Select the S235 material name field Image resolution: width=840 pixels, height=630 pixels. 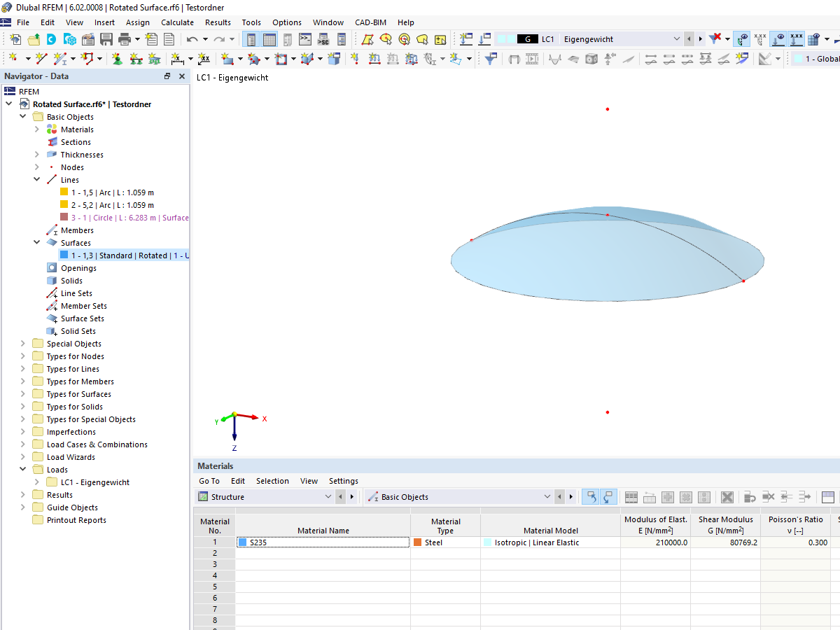tap(322, 542)
